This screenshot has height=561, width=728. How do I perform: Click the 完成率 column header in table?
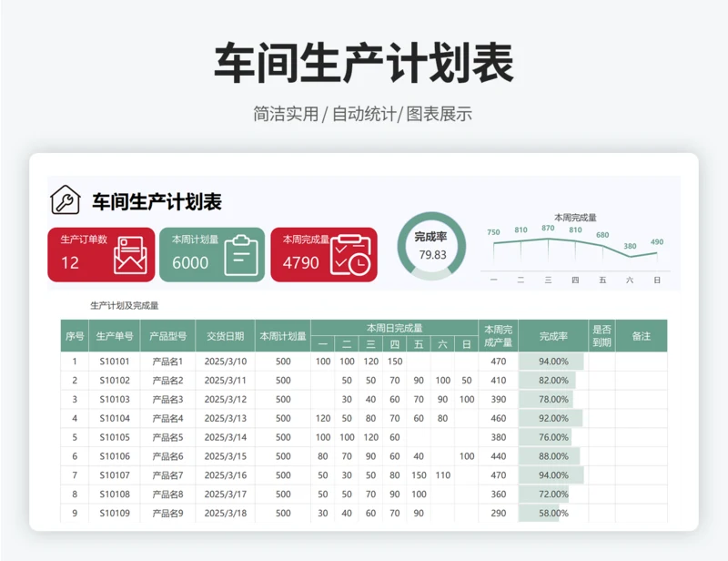tap(553, 335)
